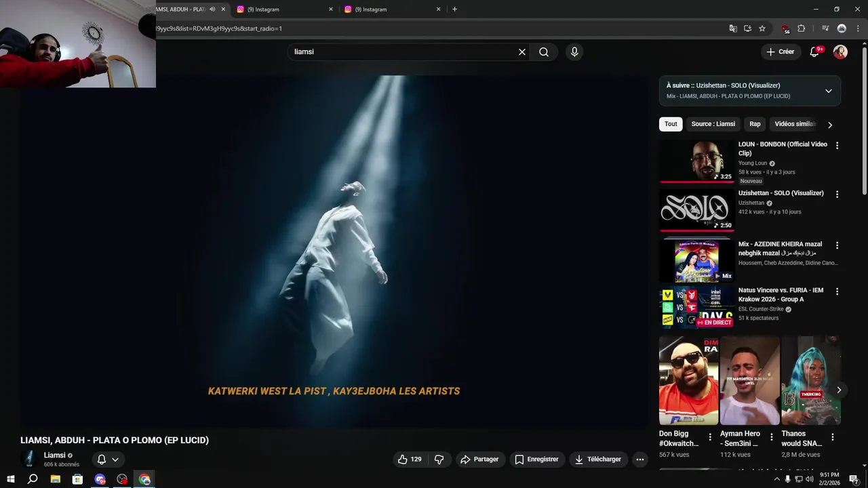Image resolution: width=868 pixels, height=488 pixels.
Task: Open the Don Big Short thumbnail
Action: coord(688,381)
